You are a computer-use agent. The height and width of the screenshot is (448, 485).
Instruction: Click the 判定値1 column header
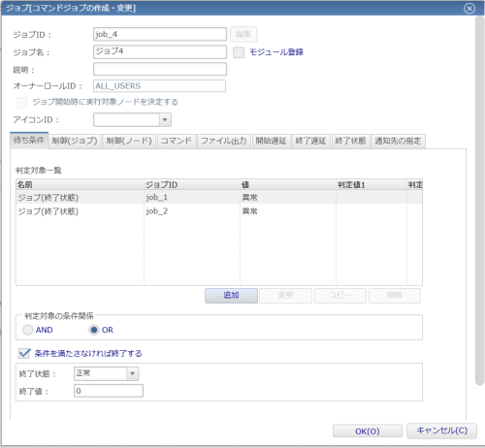[x=372, y=184]
